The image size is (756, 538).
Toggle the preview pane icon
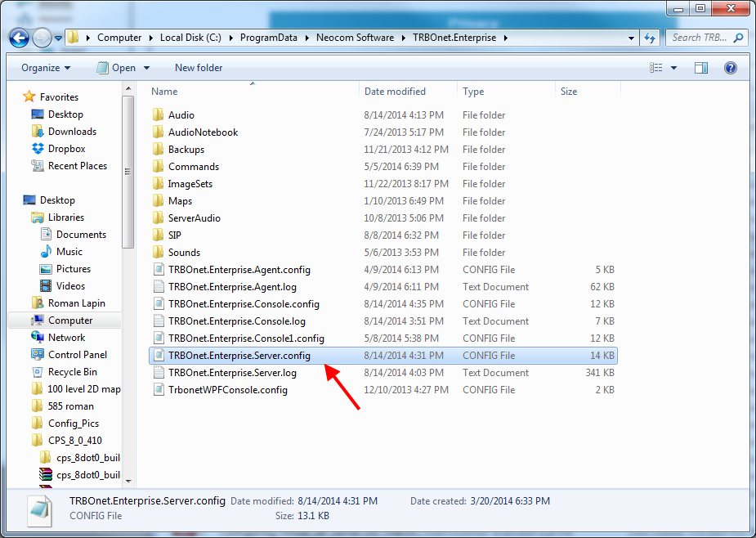tap(701, 68)
